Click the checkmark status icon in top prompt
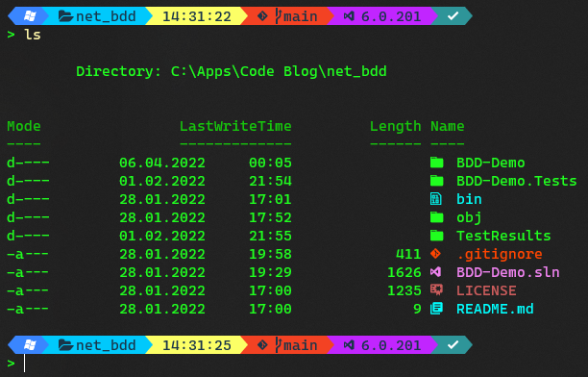 pos(453,16)
